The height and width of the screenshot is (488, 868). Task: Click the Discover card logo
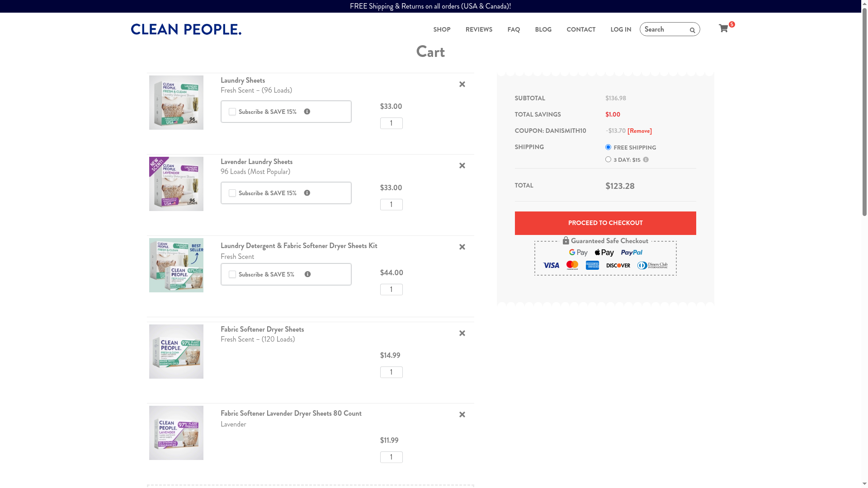(618, 265)
